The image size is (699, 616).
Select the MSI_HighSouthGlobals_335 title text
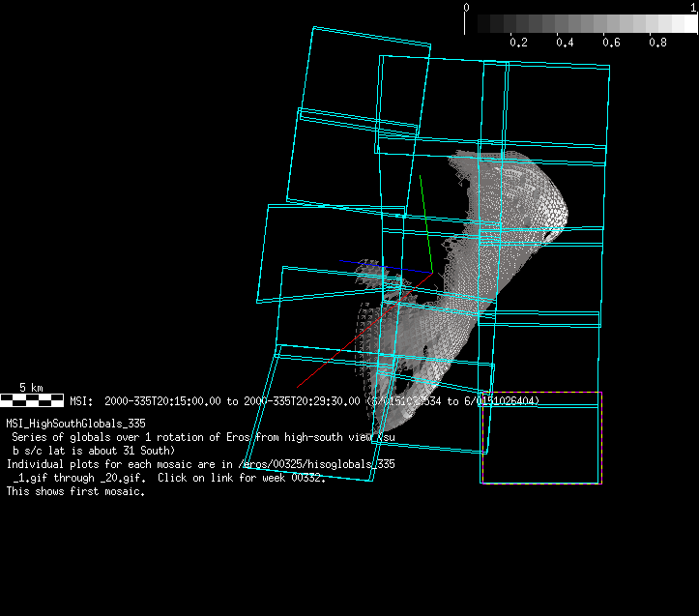pyautogui.click(x=75, y=423)
